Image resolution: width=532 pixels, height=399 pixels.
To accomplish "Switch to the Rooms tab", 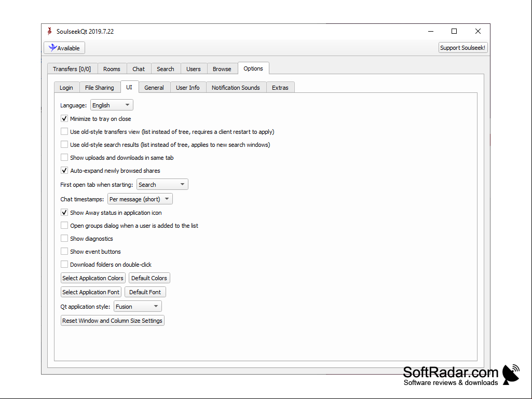I will point(112,69).
